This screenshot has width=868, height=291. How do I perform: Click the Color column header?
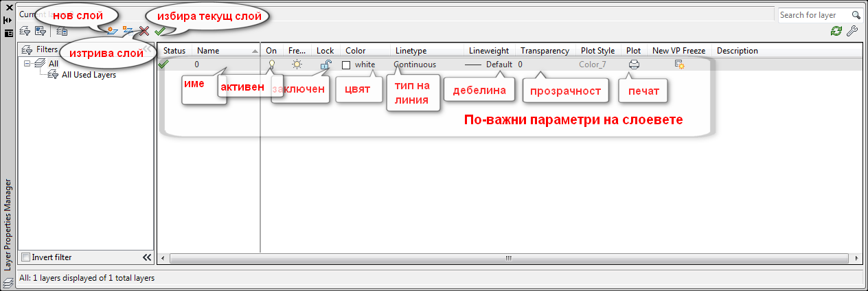(x=365, y=50)
